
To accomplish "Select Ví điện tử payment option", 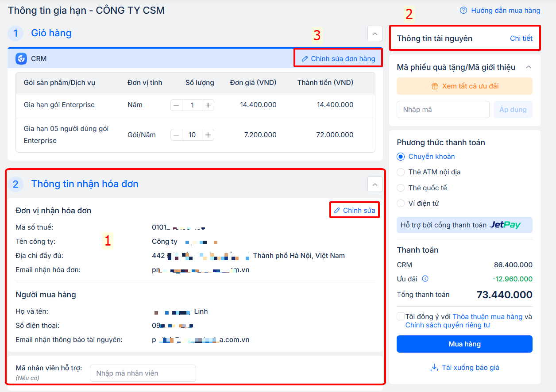I will [x=401, y=204].
